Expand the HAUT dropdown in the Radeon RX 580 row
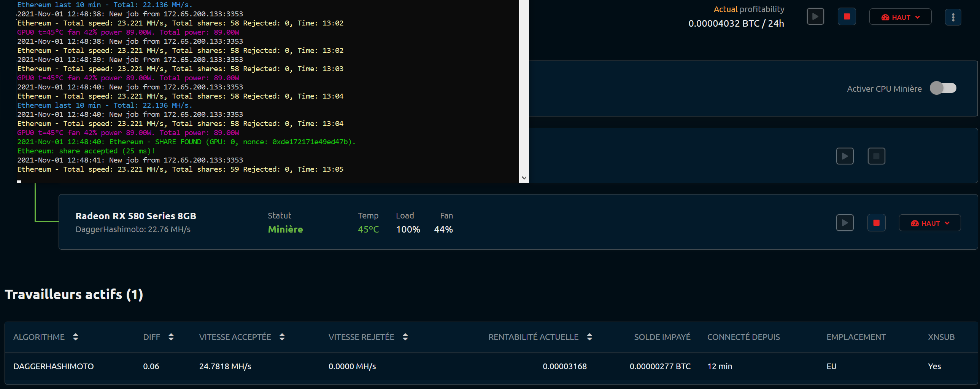The image size is (980, 389). point(929,223)
